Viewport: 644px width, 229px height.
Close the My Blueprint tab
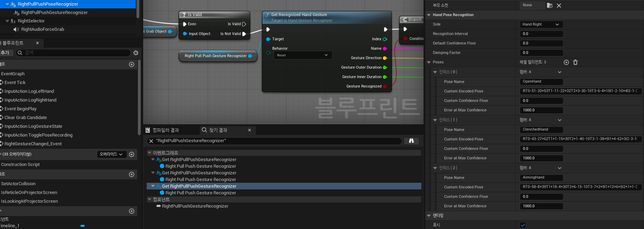tap(37, 43)
